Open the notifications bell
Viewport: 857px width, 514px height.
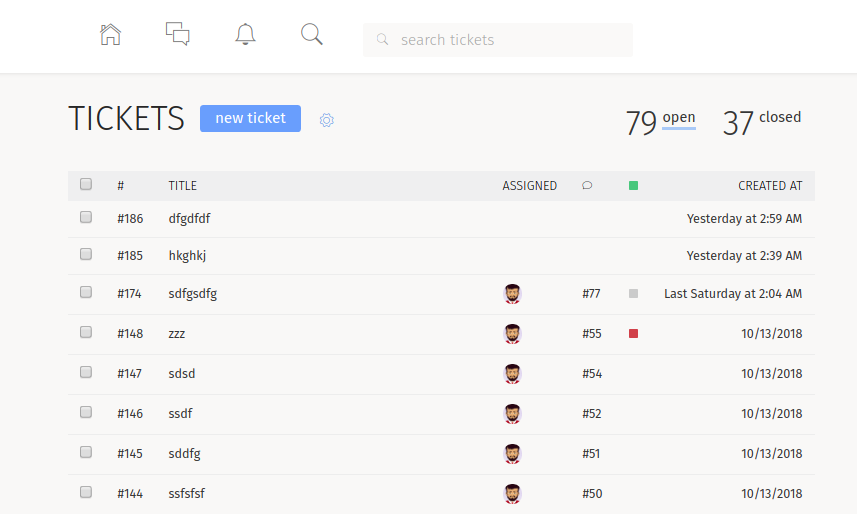click(x=245, y=35)
